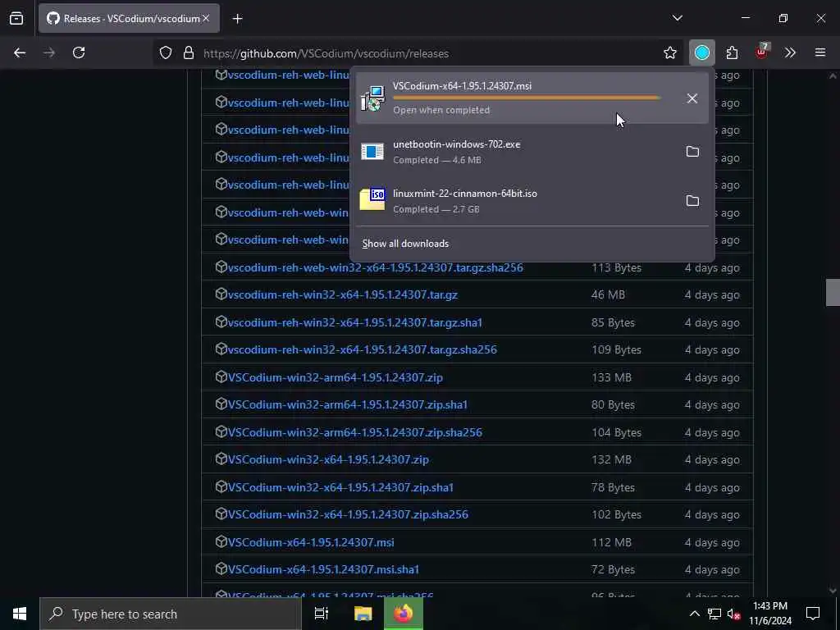Open the muted volume tray icon

(x=733, y=614)
